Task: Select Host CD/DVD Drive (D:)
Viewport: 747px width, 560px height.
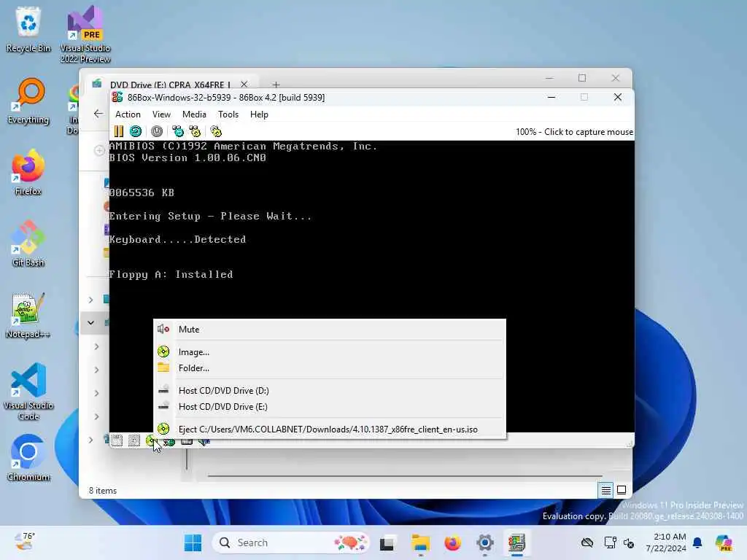Action: (x=330, y=391)
